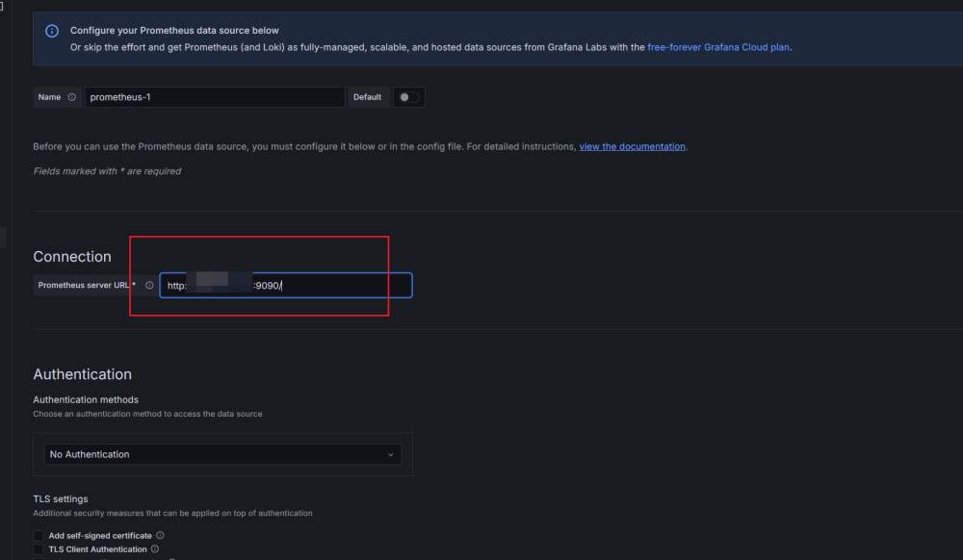Click the TLS settings heading

pyautogui.click(x=61, y=499)
